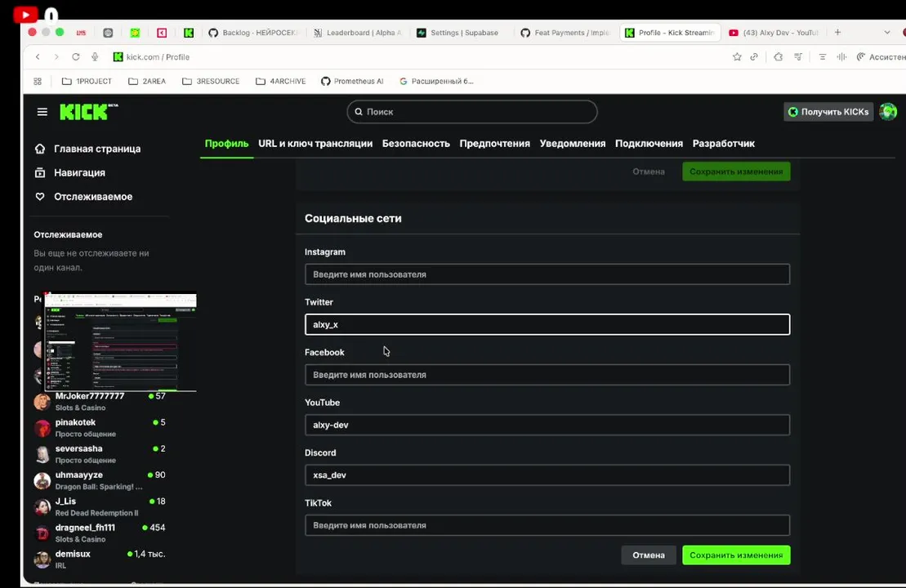Open 4ARCHIVE bookmarks folder
Viewport: 906px width, 588px height.
[281, 81]
